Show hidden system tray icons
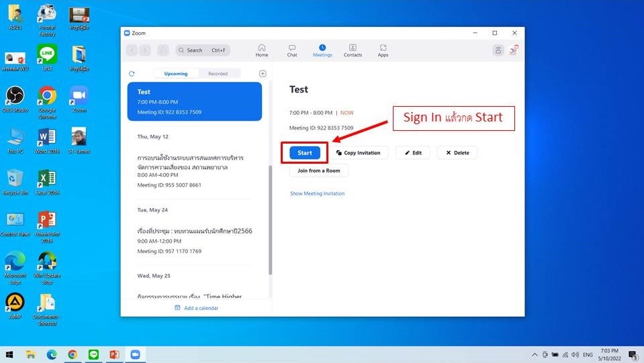 pos(535,355)
